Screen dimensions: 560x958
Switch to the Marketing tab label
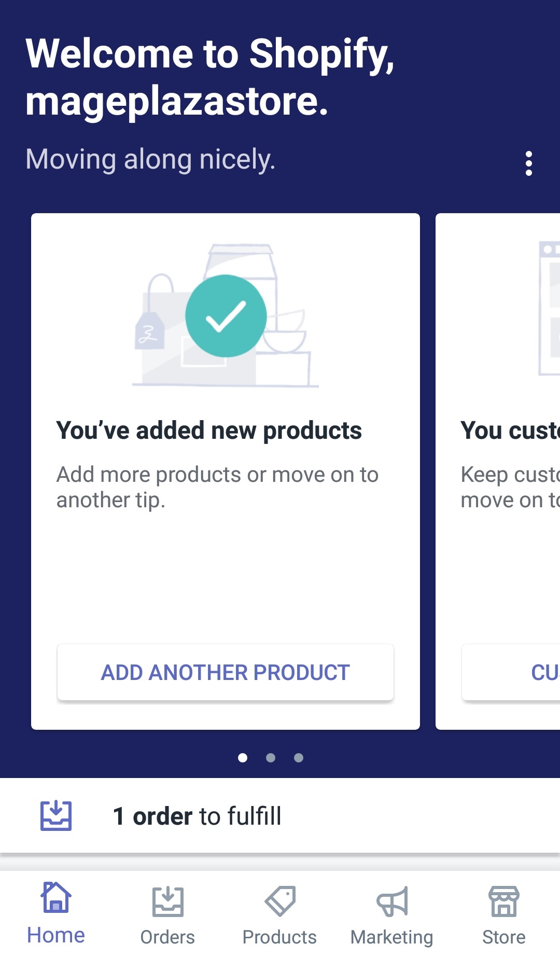point(392,937)
